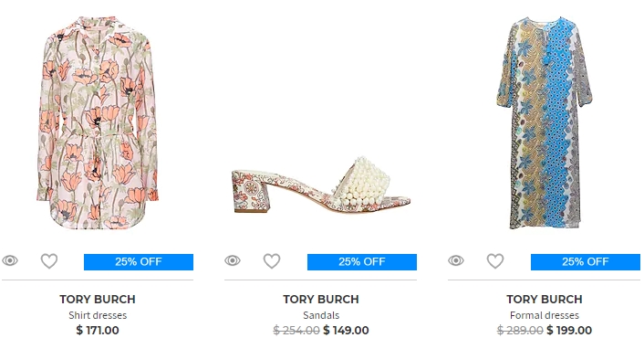
Task: Click the $ 199.00 formal dress sale price
Action: click(569, 330)
